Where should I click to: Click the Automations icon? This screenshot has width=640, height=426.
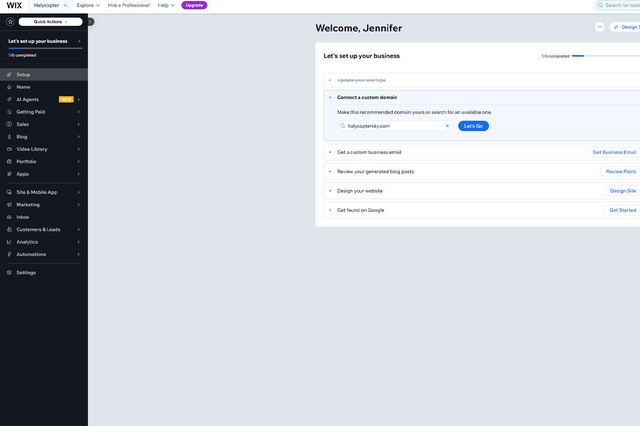(x=9, y=254)
